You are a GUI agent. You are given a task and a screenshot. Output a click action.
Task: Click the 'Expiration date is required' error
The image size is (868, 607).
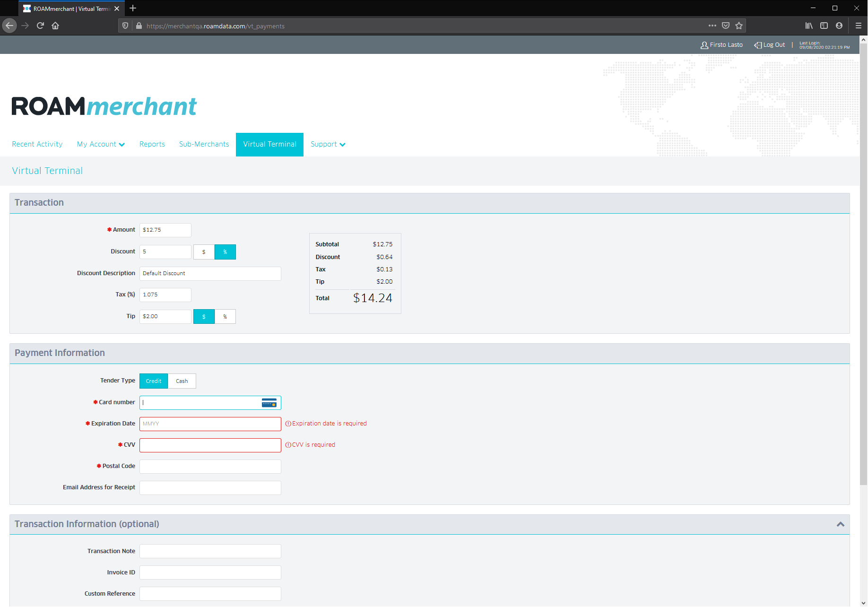(x=326, y=424)
